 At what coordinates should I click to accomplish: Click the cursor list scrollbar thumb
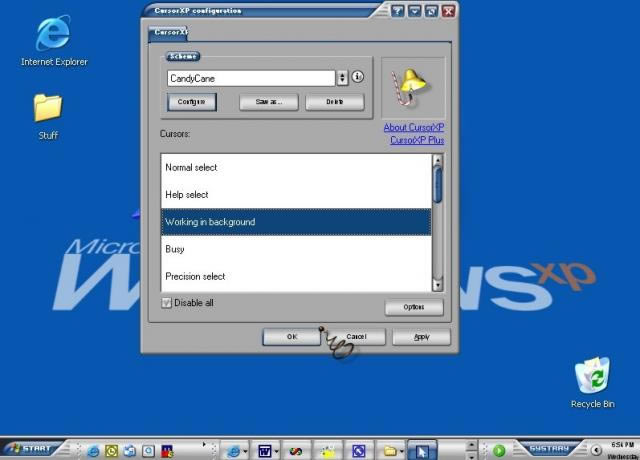coord(438,185)
